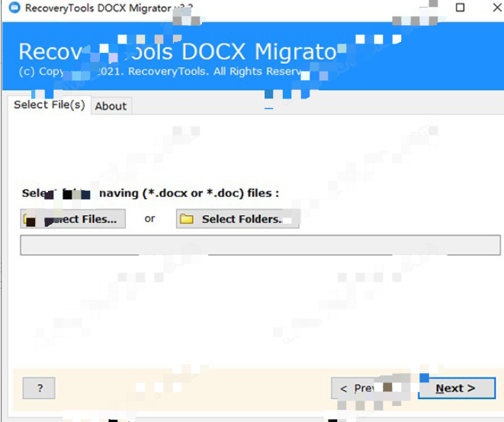Screen dimensions: 504x422
Task: Click the selected path input field
Action: [x=260, y=245]
